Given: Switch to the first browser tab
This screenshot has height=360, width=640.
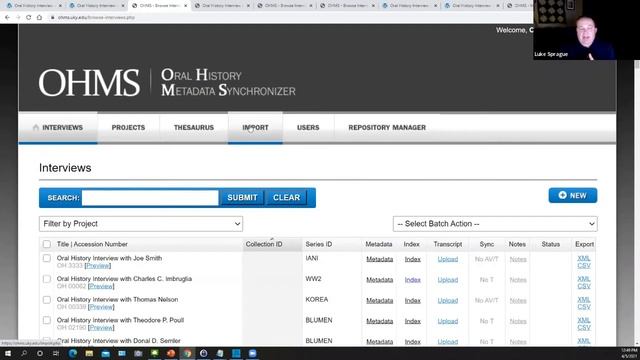Looking at the screenshot, I should point(33,6).
